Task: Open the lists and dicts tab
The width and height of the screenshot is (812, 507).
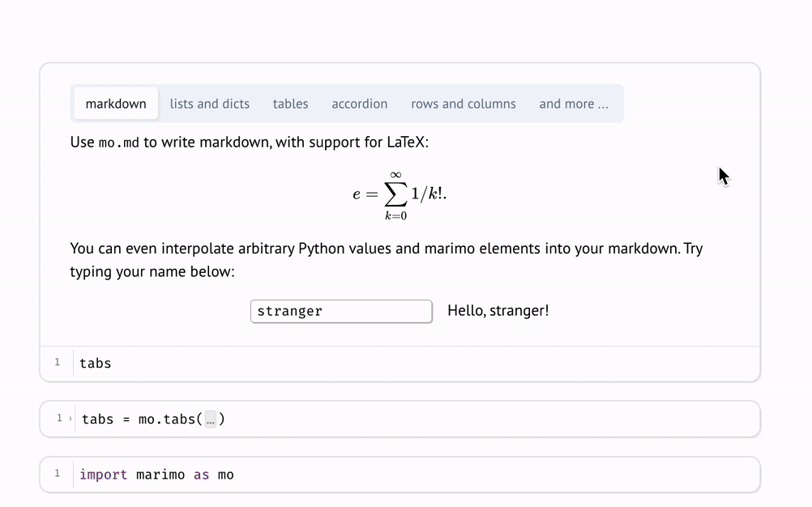Action: pyautogui.click(x=209, y=104)
